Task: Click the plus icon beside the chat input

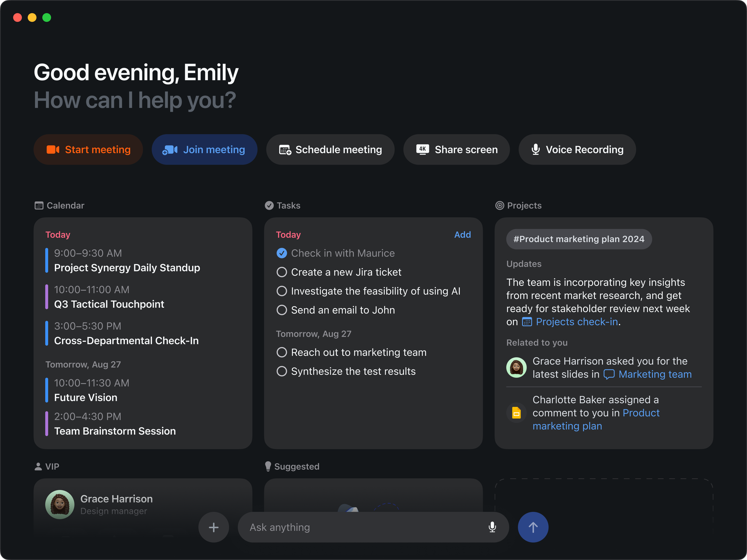Action: 214,527
